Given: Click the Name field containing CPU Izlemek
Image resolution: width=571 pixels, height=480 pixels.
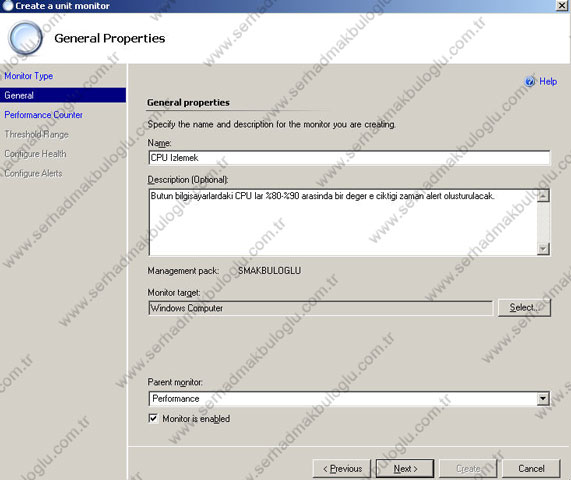Looking at the screenshot, I should pyautogui.click(x=349, y=158).
